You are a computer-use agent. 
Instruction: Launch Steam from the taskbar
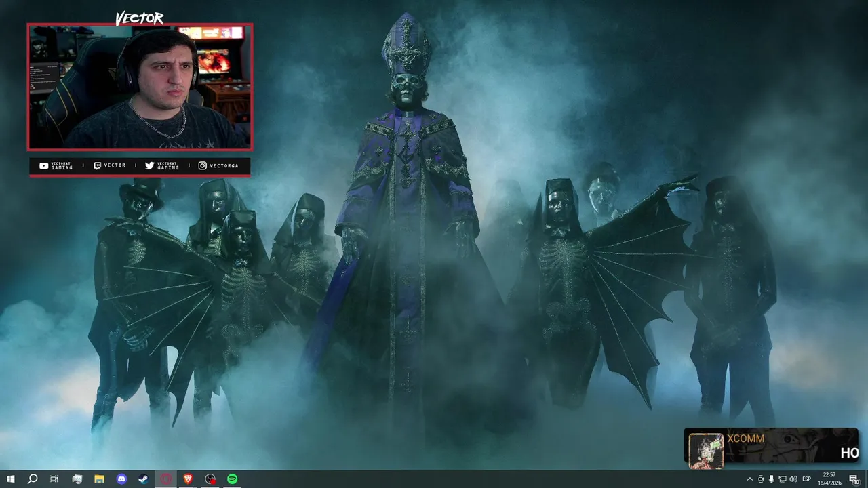144,479
